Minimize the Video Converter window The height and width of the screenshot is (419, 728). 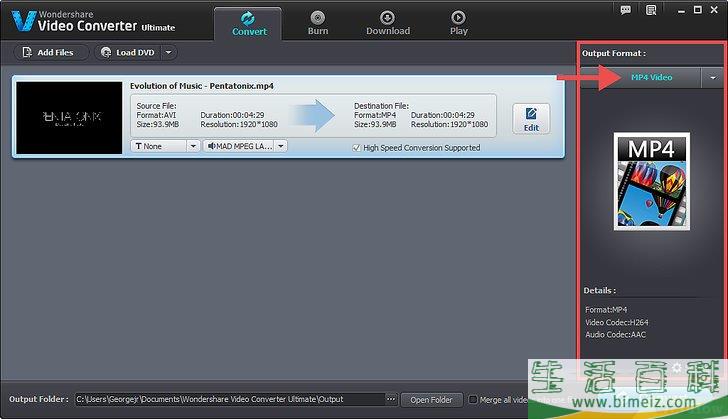(681, 10)
